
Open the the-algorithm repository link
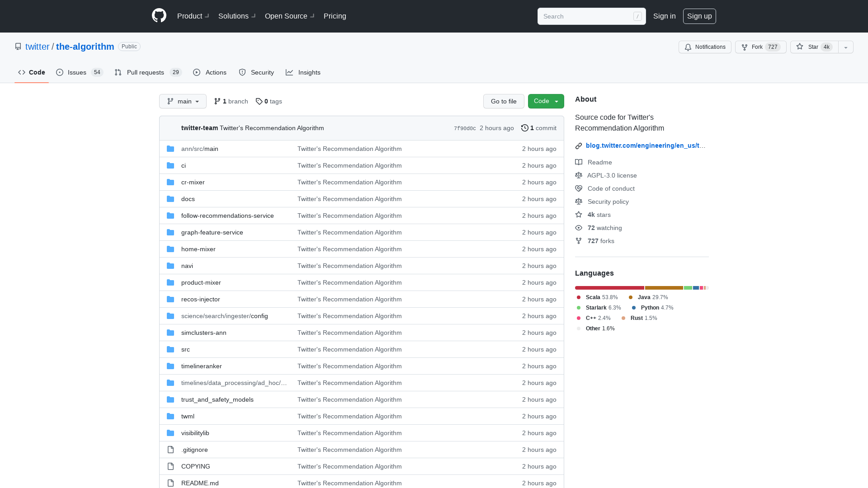coord(85,47)
